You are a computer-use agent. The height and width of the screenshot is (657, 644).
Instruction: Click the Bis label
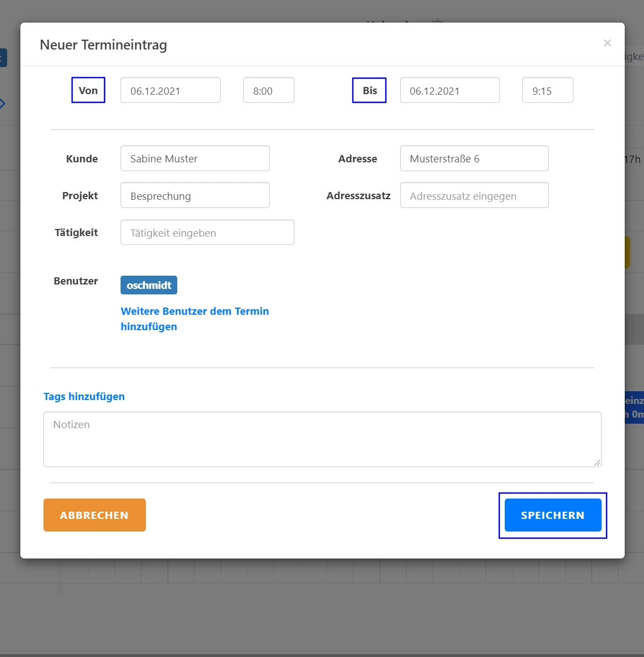click(369, 90)
